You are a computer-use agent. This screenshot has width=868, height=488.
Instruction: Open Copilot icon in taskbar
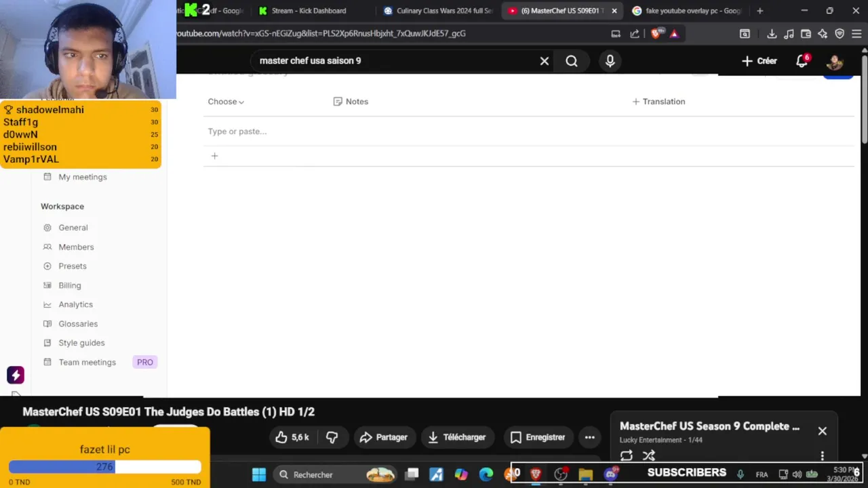click(x=461, y=474)
